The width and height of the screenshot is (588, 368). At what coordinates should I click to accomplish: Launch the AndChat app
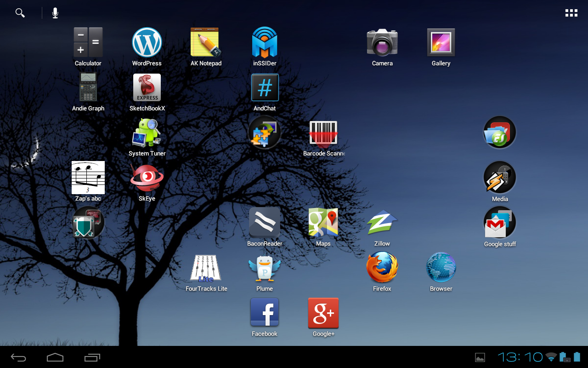(265, 92)
